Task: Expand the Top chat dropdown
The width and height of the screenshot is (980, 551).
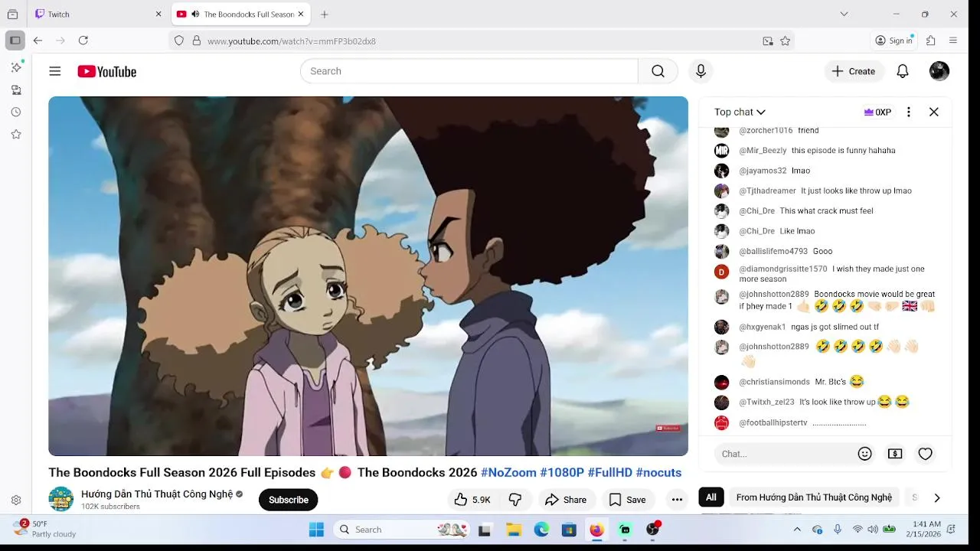Action: tap(740, 112)
